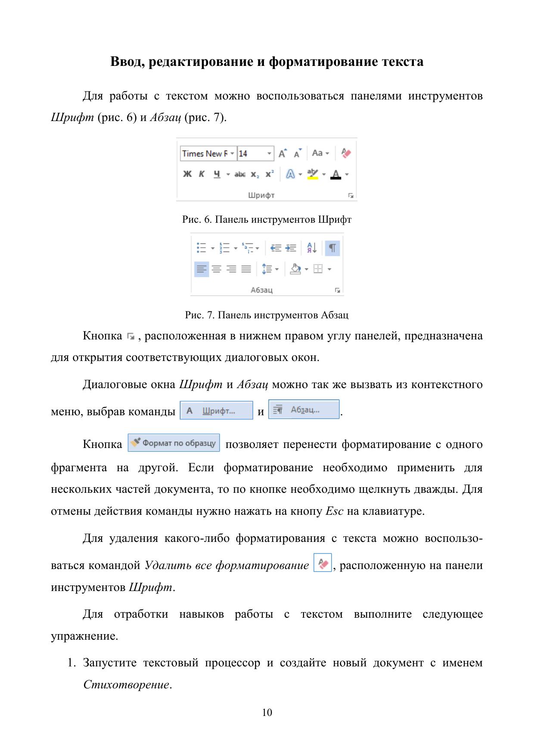The height and width of the screenshot is (756, 534).
Task: Click the superscript x² icon
Action: 270,174
